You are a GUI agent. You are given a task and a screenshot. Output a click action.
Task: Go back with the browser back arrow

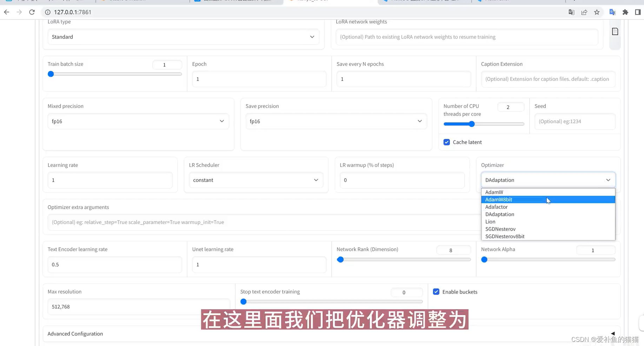(x=7, y=12)
